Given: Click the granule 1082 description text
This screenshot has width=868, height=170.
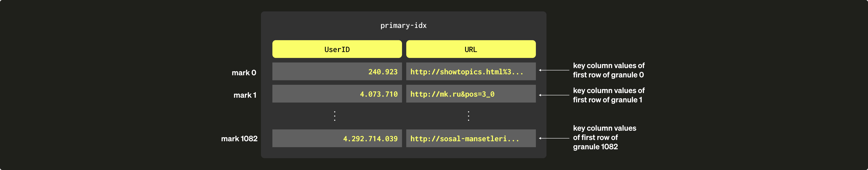Looking at the screenshot, I should tap(604, 137).
